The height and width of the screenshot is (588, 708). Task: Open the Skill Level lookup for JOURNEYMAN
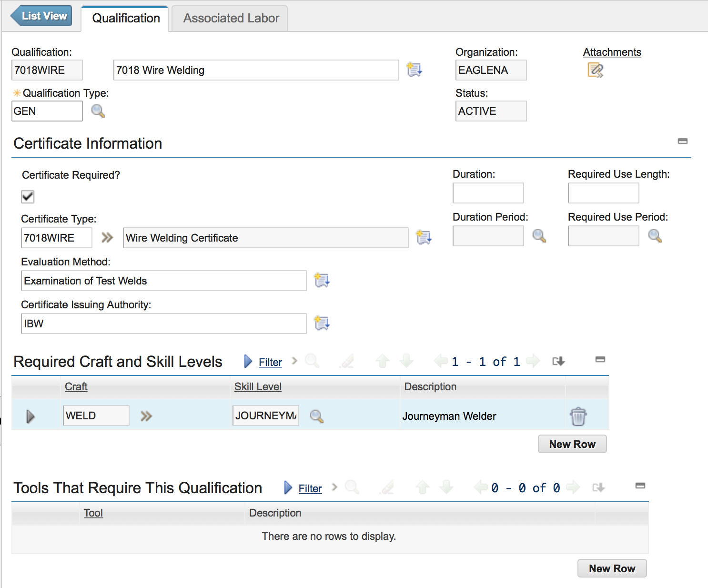point(316,416)
